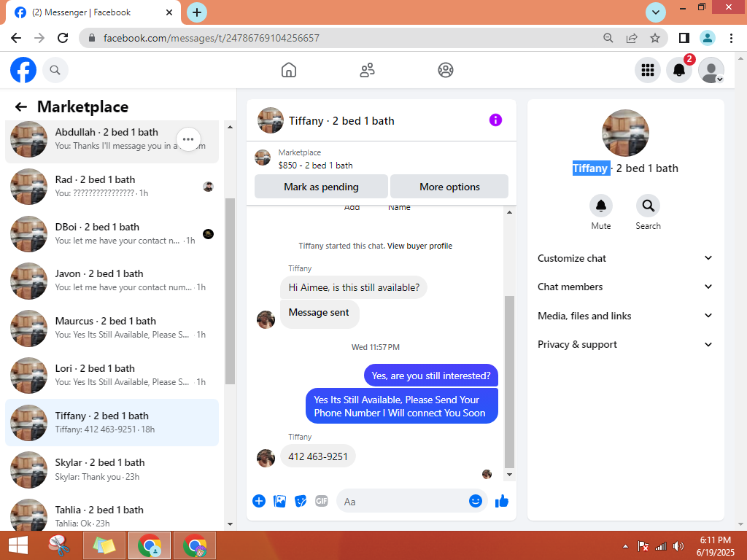Bookmark this page with the star icon
Viewport: 747px width, 560px height.
pyautogui.click(x=655, y=38)
